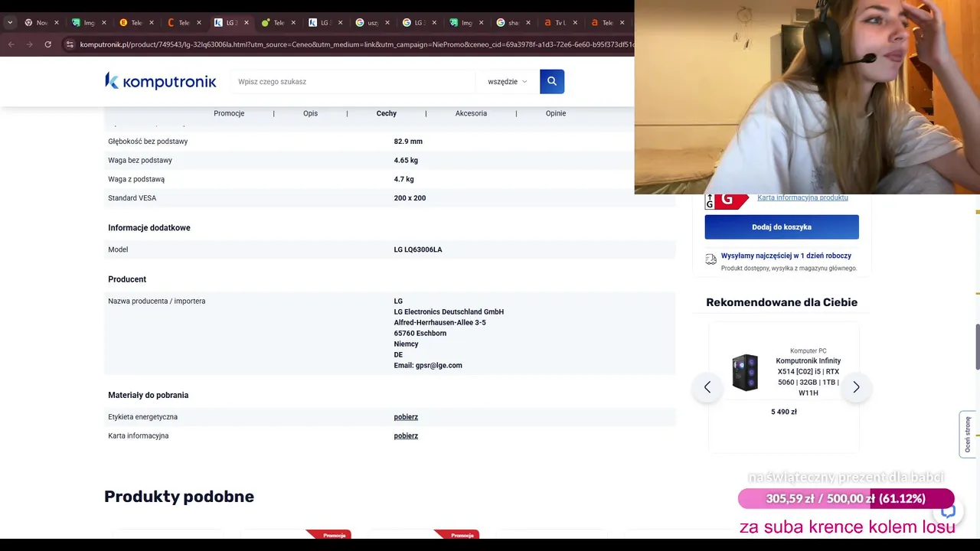
Task: Jump to the Akcesoria section
Action: point(471,113)
